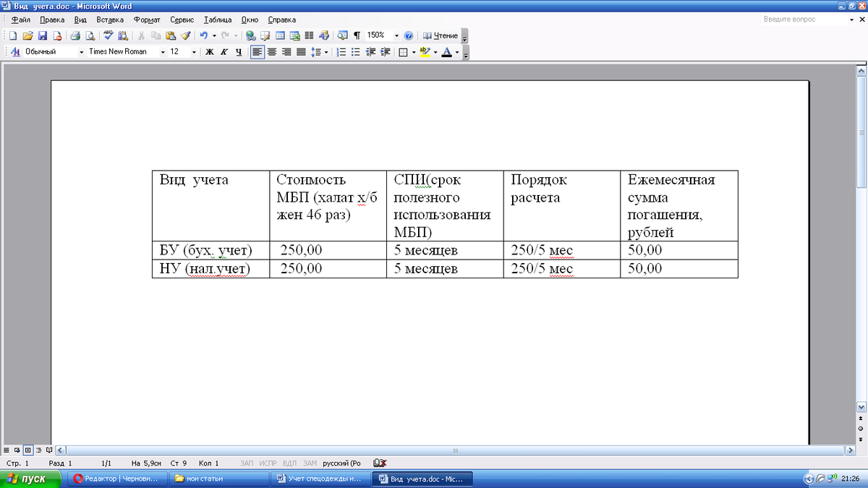The height and width of the screenshot is (488, 868).
Task: Open the Columns button
Action: tap(309, 35)
